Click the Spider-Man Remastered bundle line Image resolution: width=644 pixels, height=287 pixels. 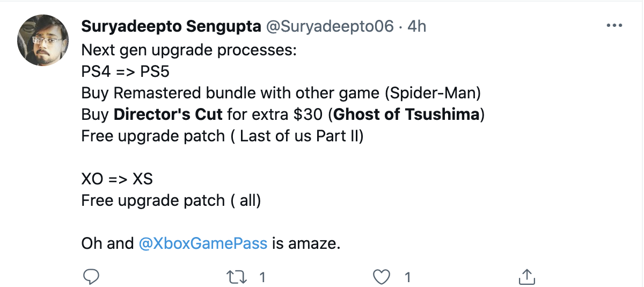(x=281, y=93)
